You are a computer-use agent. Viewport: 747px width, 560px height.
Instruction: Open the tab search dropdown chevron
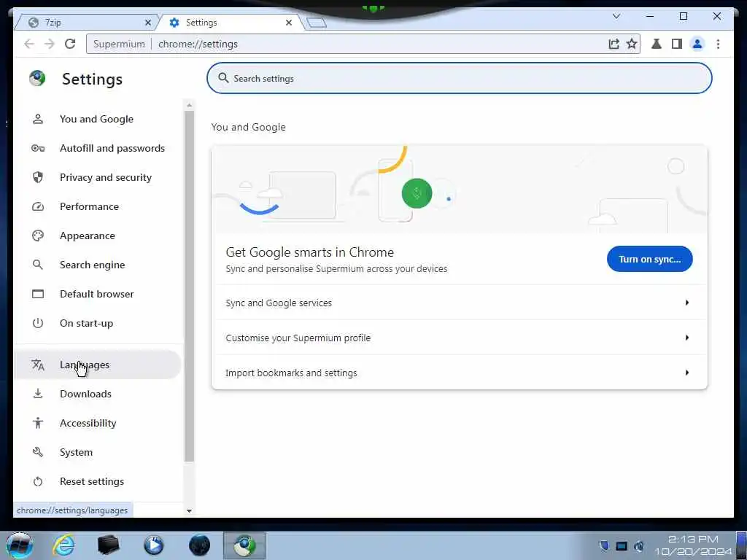tap(616, 16)
